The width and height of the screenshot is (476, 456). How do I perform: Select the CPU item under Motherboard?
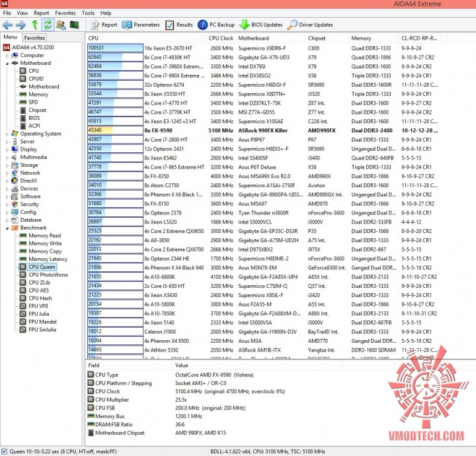click(x=29, y=71)
